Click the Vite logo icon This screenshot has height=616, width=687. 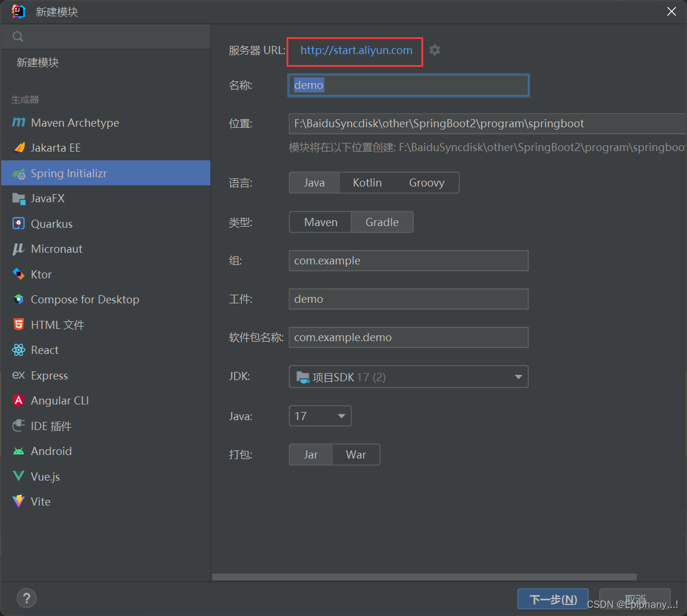pyautogui.click(x=19, y=501)
